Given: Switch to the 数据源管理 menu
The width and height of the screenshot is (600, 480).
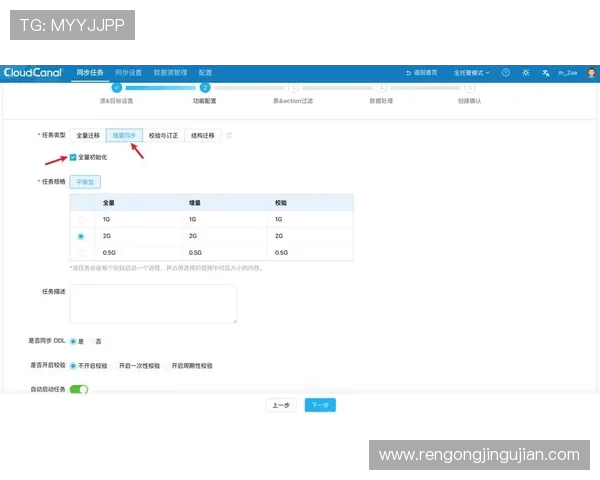Looking at the screenshot, I should pos(171,73).
